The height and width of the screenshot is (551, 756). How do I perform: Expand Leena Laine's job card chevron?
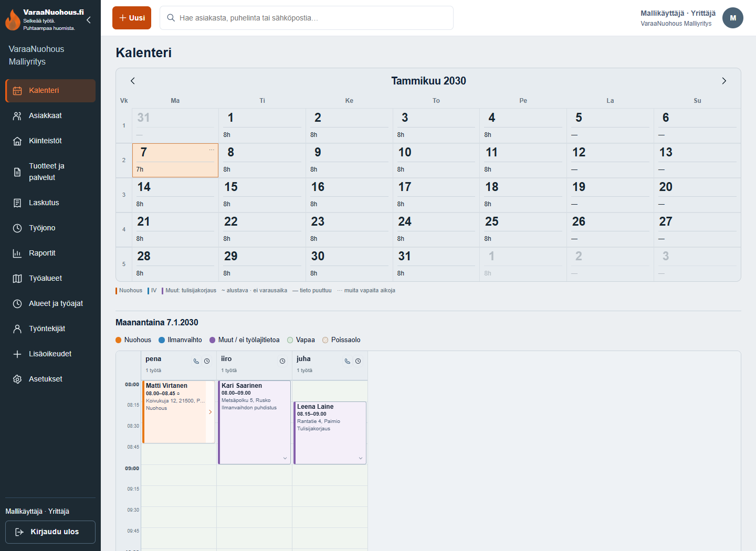361,458
